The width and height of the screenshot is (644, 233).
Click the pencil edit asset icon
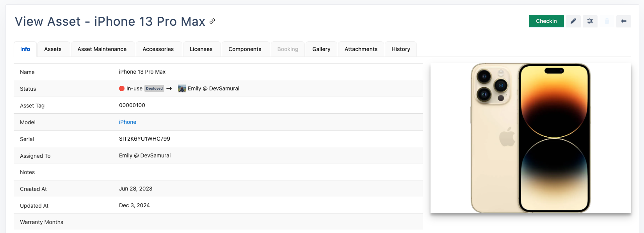(x=573, y=21)
